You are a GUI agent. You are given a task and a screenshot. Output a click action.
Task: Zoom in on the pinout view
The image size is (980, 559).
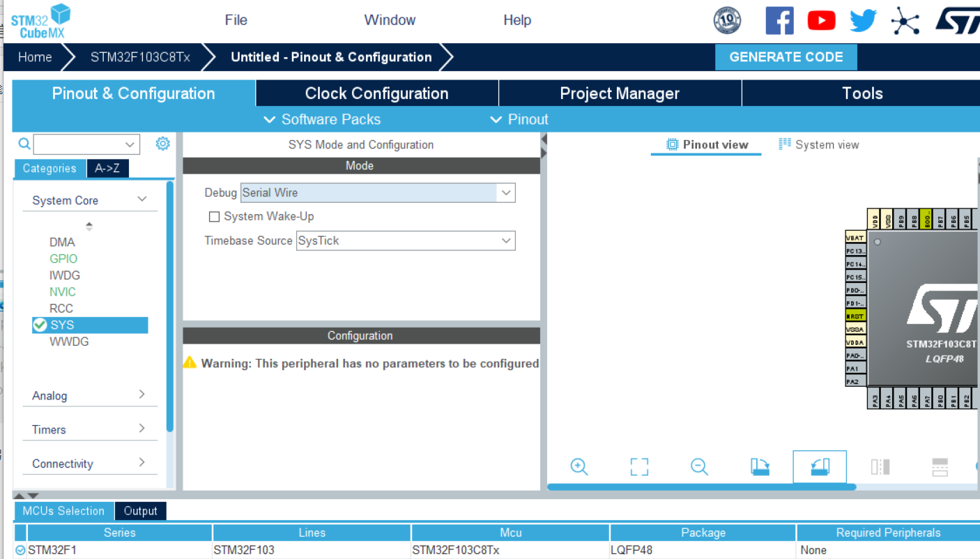click(579, 466)
